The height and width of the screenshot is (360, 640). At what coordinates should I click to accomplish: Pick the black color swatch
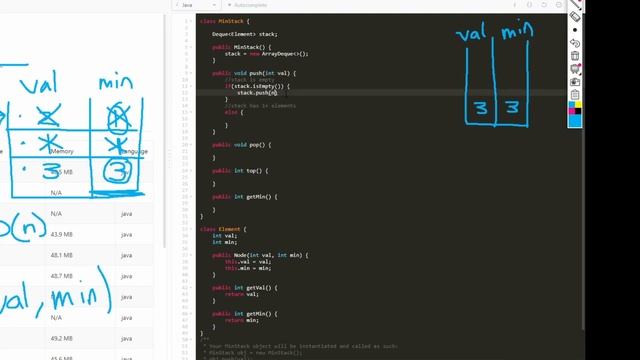pyautogui.click(x=578, y=111)
